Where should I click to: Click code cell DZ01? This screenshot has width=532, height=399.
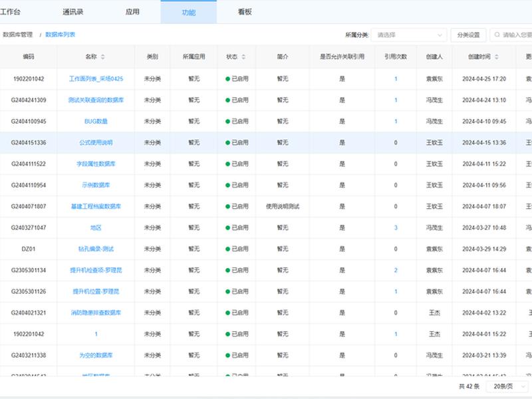(29, 249)
